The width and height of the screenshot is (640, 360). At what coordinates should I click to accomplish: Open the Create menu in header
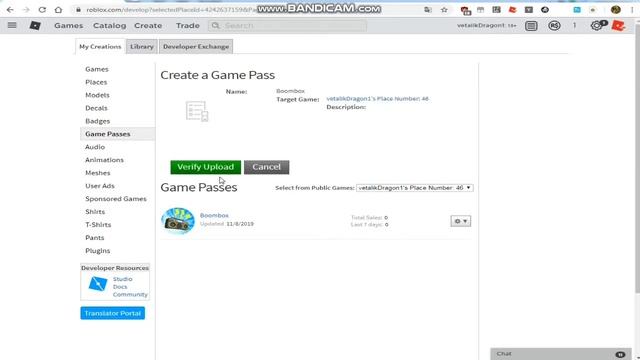tap(148, 25)
